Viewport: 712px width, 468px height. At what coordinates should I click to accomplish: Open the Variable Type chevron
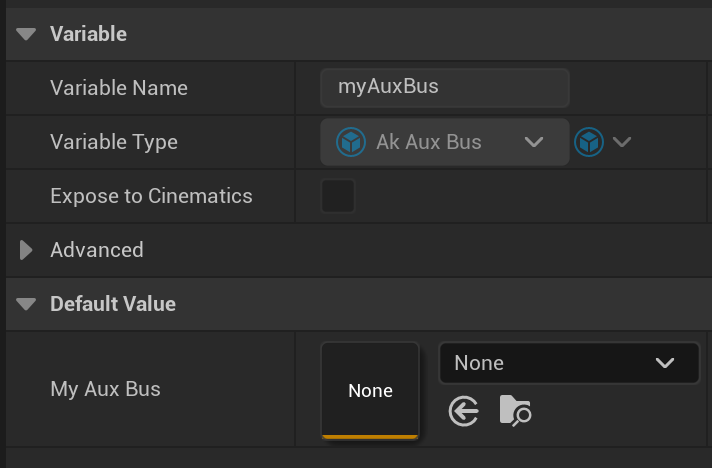point(533,142)
